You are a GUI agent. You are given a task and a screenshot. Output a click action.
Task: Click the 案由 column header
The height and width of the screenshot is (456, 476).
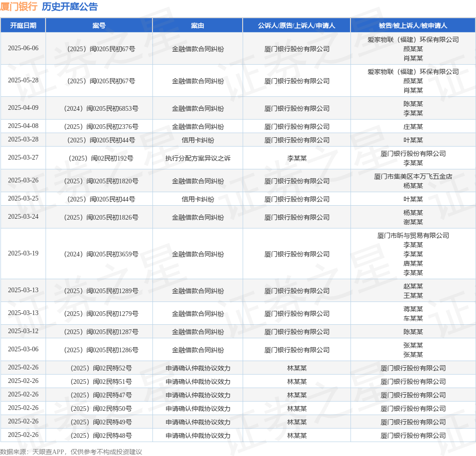point(198,26)
